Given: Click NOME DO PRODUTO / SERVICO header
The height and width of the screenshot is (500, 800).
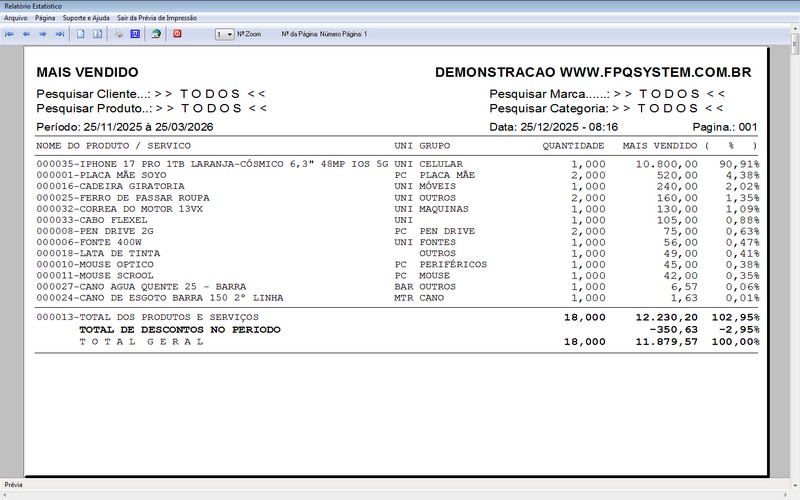Looking at the screenshot, I should click(113, 146).
